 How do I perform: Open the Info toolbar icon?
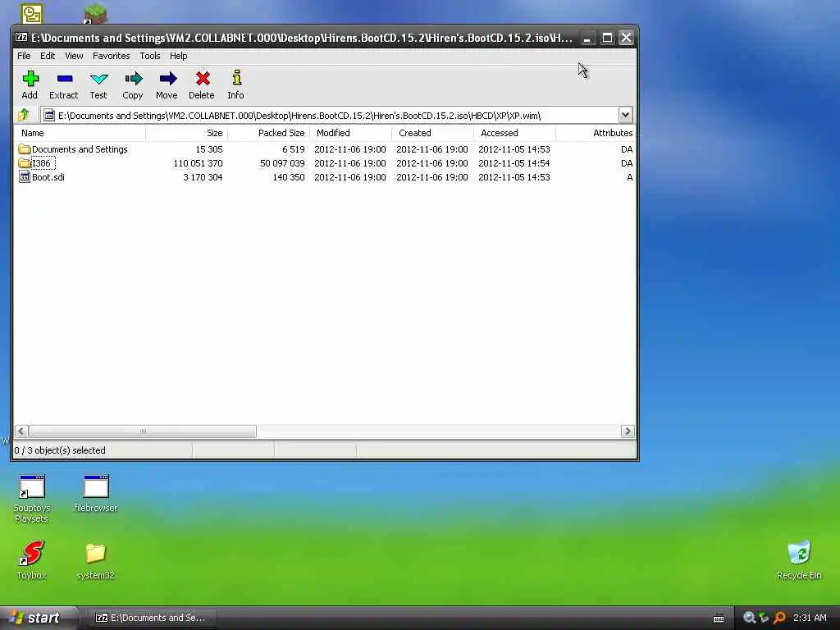click(x=236, y=78)
